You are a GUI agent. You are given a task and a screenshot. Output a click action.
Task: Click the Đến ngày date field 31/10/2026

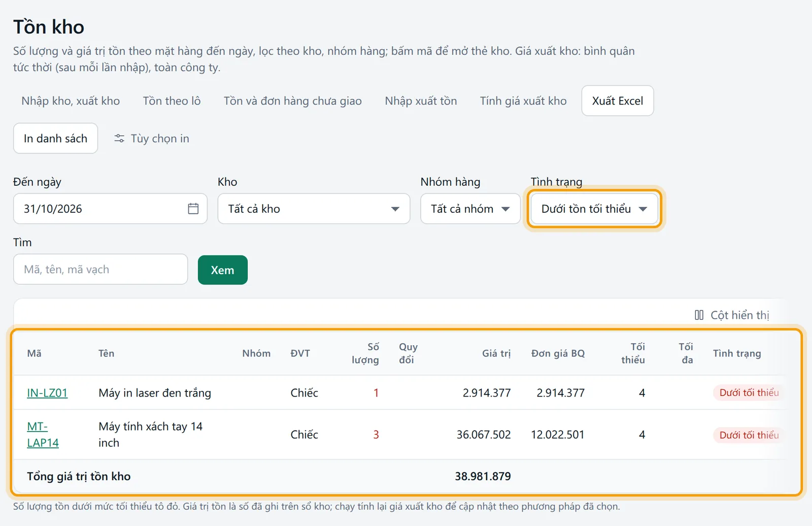(x=110, y=209)
